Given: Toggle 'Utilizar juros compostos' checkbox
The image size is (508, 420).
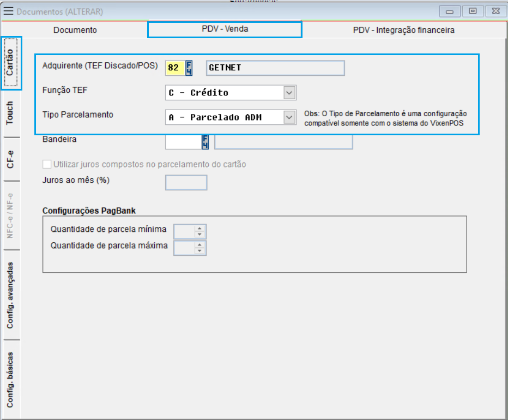Looking at the screenshot, I should (47, 164).
